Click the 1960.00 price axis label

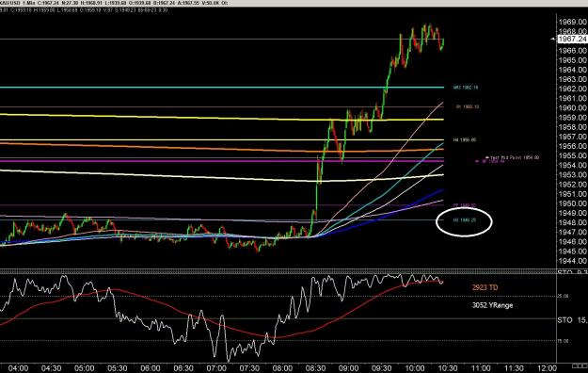pyautogui.click(x=573, y=107)
